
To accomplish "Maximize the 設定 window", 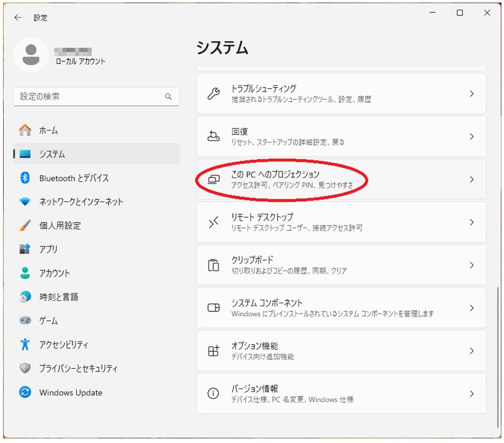I will point(459,12).
